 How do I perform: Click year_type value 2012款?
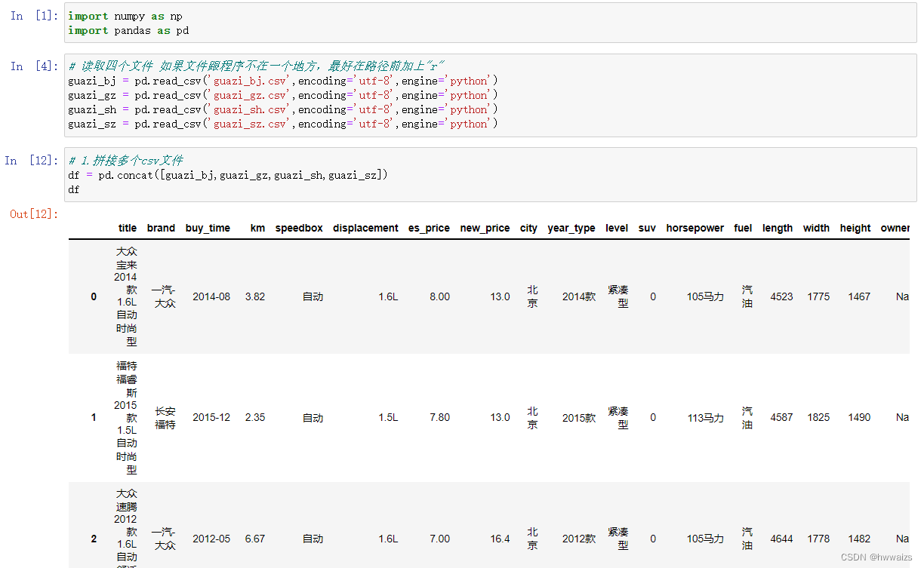point(579,539)
